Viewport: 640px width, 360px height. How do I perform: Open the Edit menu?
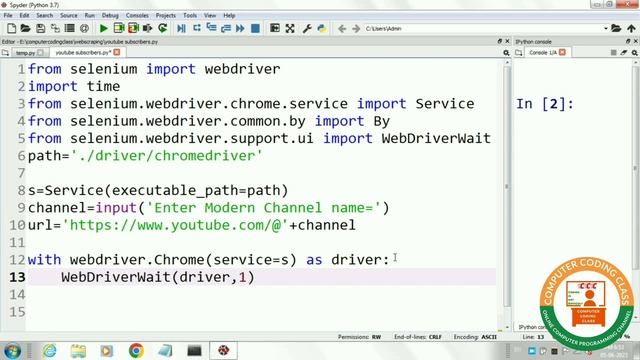coord(24,16)
